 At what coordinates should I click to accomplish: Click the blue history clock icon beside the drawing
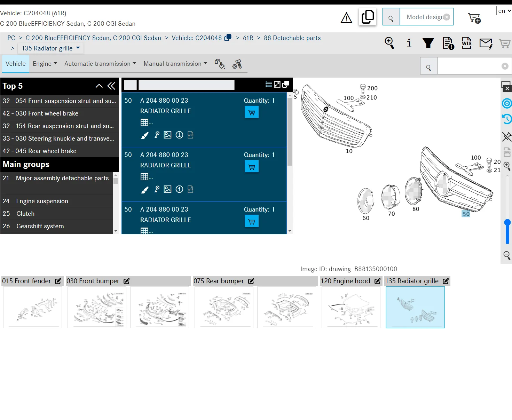[x=507, y=119]
